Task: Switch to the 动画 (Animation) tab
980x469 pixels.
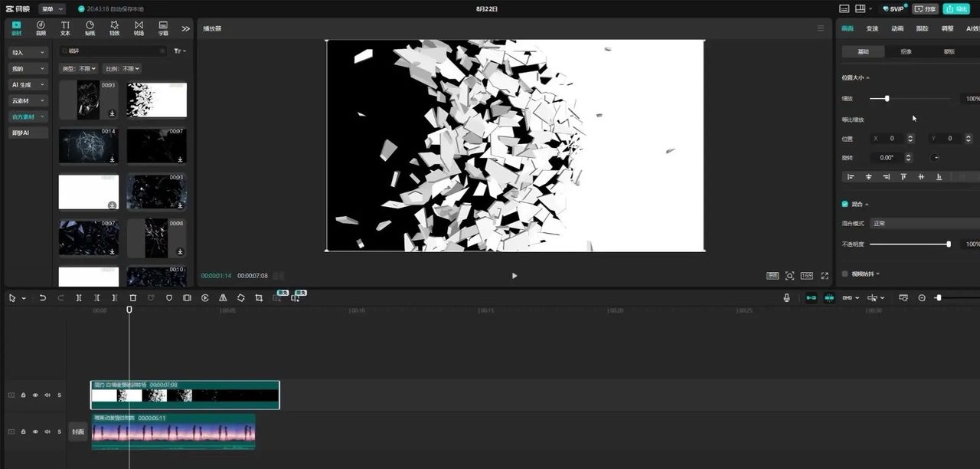Action: (897, 28)
